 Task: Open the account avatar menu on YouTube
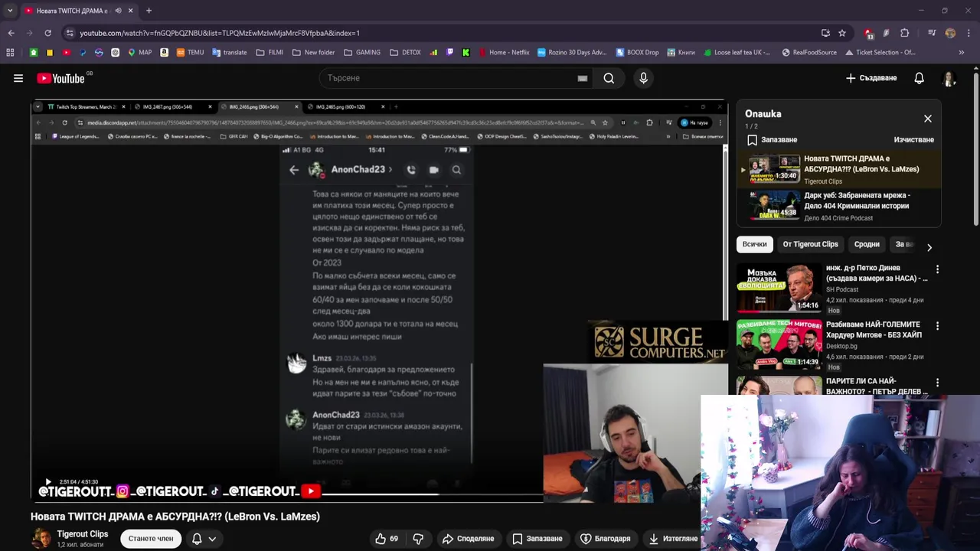pyautogui.click(x=949, y=78)
